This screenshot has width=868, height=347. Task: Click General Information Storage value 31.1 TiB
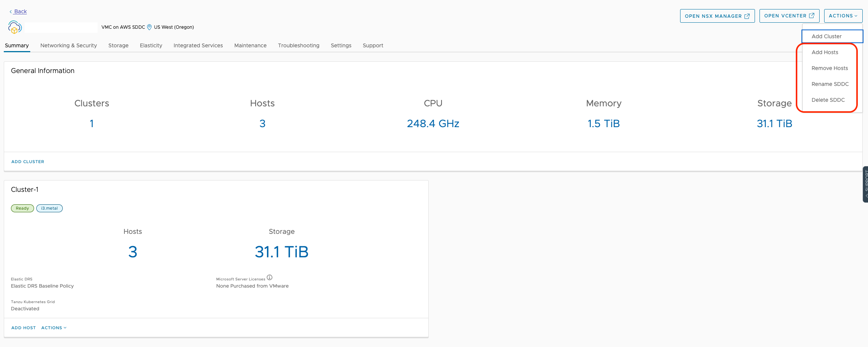(x=774, y=123)
